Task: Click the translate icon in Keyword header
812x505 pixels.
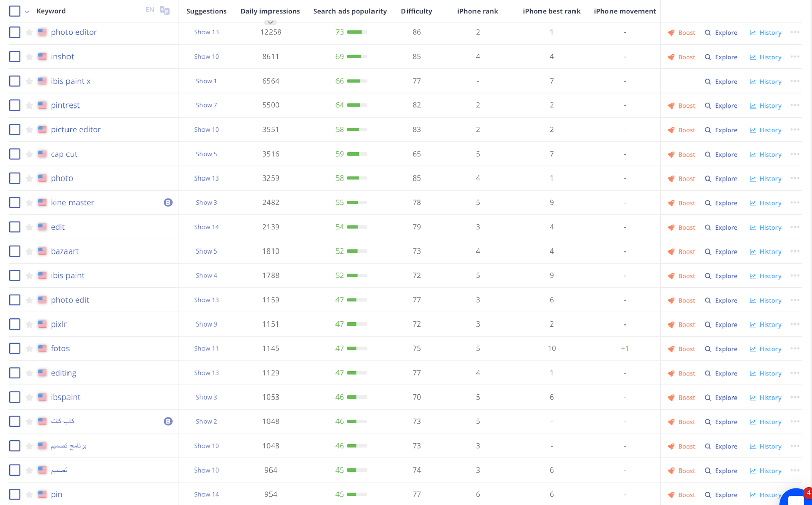Action: [165, 10]
